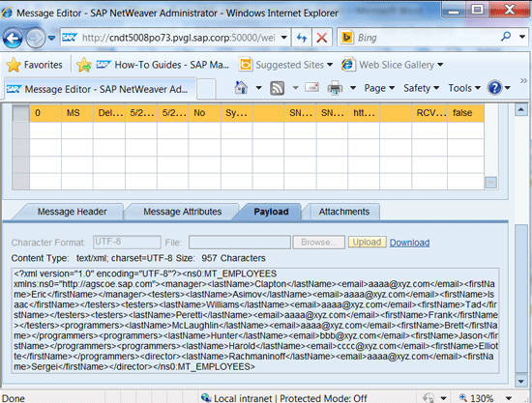532x403 pixels.
Task: Open a new blank browser tab
Action: coord(206,89)
